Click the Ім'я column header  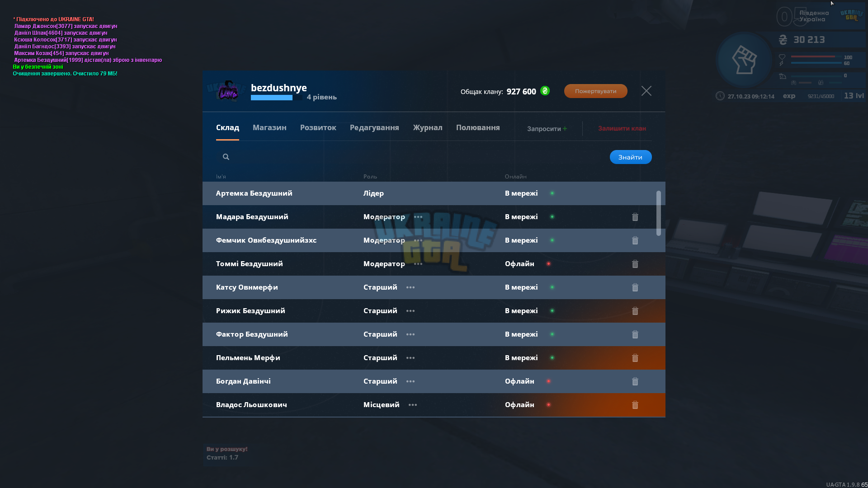point(221,177)
